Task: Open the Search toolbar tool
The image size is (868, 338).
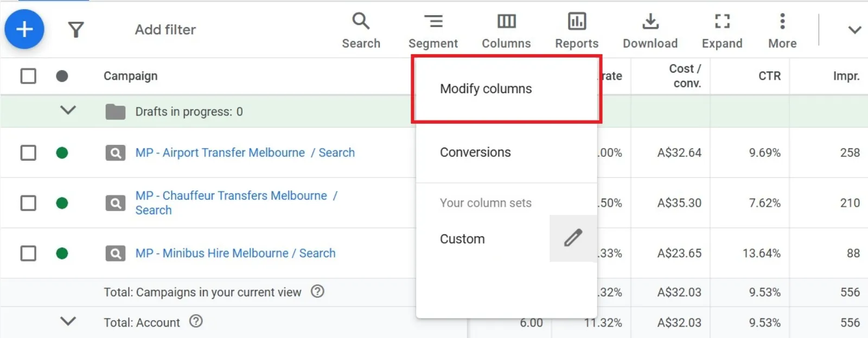Action: pyautogui.click(x=361, y=30)
